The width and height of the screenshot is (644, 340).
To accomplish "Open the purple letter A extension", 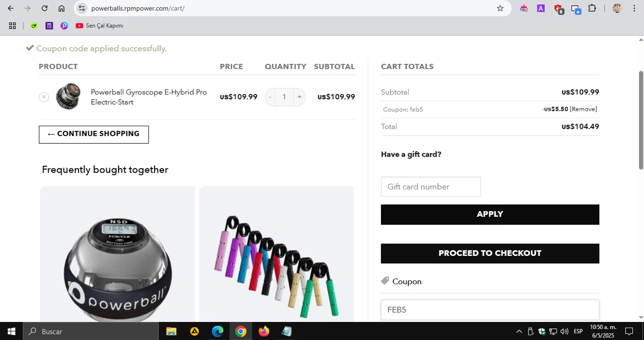I will click(541, 8).
